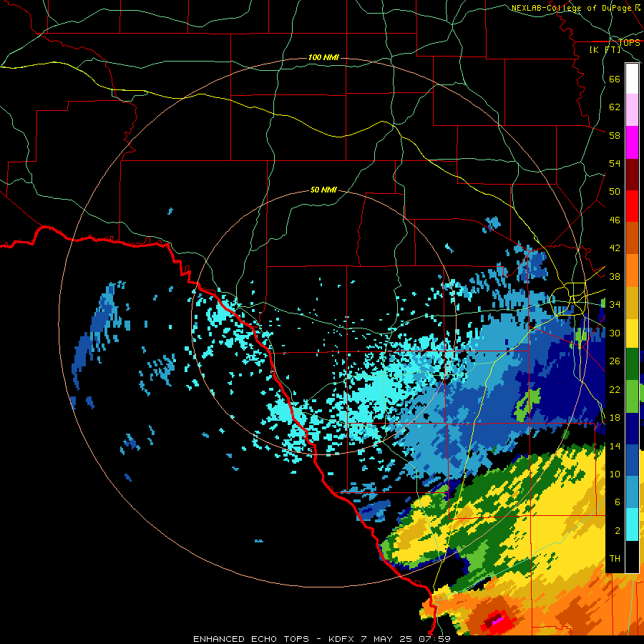Click the TH label at legend bottom
Viewport: 644px width, 644px height.
pos(615,559)
